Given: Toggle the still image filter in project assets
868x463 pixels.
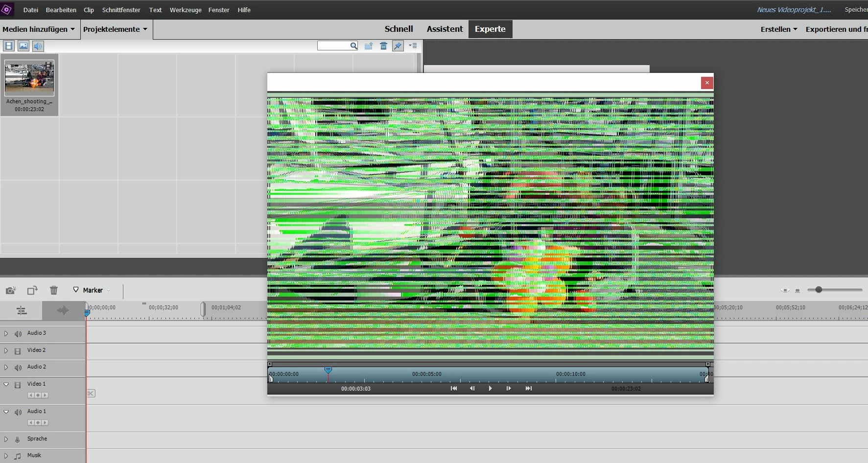Looking at the screenshot, I should coord(23,46).
